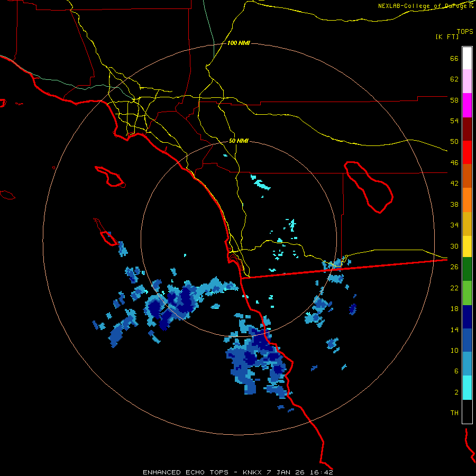Click the [K FT] units label

[x=447, y=36]
